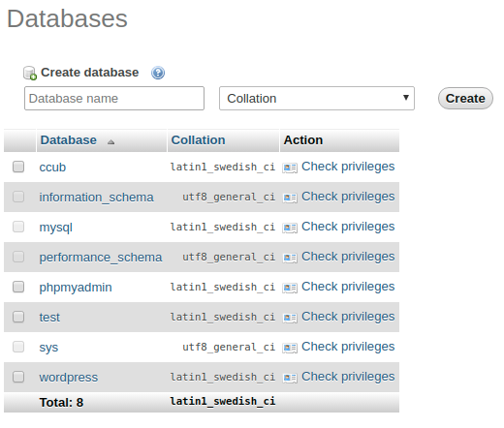Tick the checkbox for ccub
504x428 pixels.
click(x=18, y=167)
